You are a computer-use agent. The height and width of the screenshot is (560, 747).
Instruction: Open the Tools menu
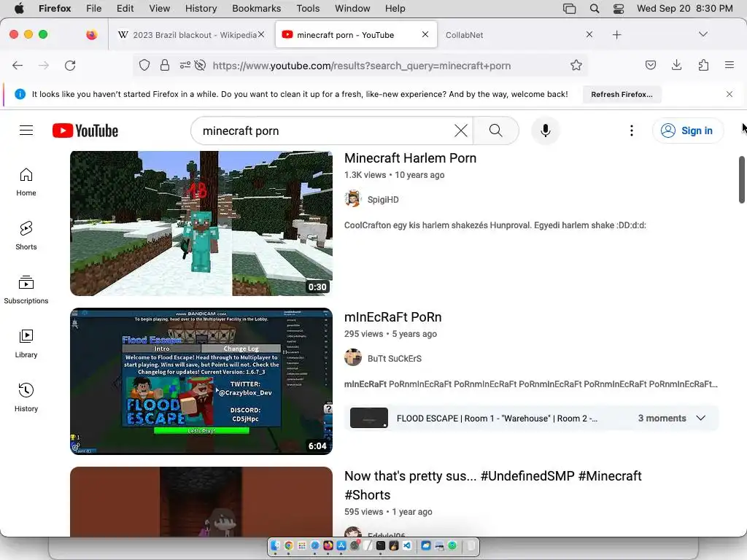pyautogui.click(x=308, y=9)
